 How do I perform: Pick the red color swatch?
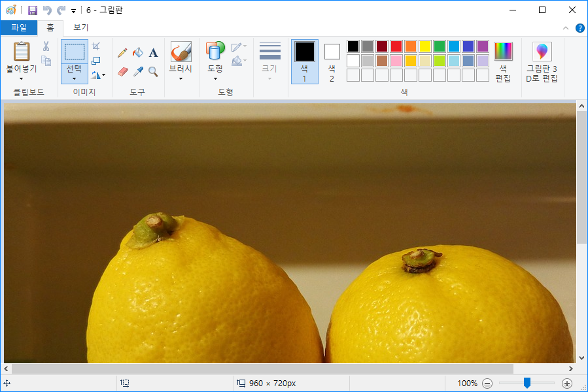coord(396,46)
